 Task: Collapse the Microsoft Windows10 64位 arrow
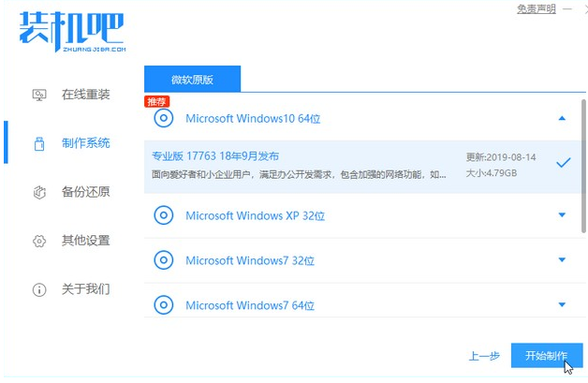click(x=562, y=119)
